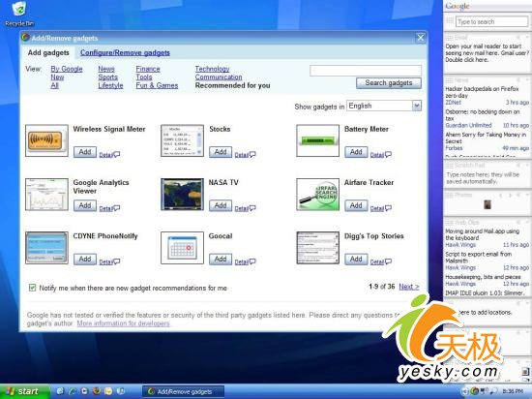Open the Google Analytics Viewer icon

[46, 195]
